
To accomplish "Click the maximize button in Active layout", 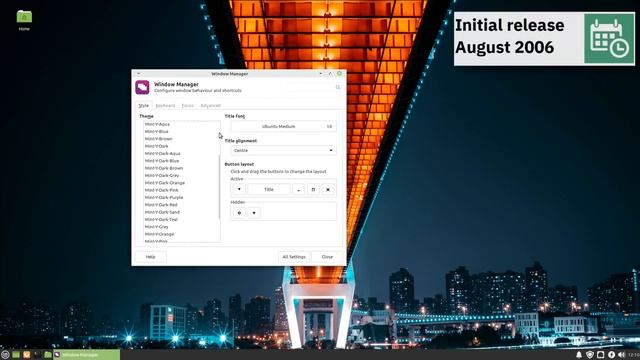I will tap(313, 189).
